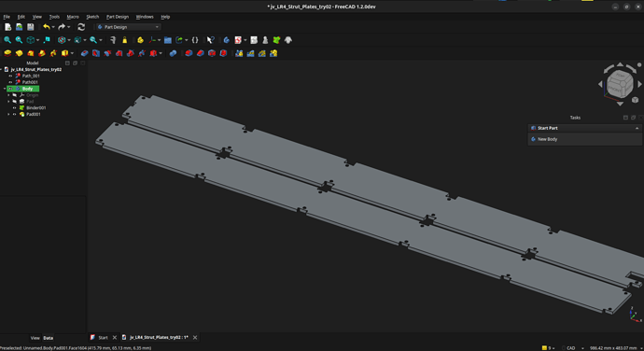Toggle hidden visibility of Origin
The width and height of the screenshot is (644, 351).
15,95
